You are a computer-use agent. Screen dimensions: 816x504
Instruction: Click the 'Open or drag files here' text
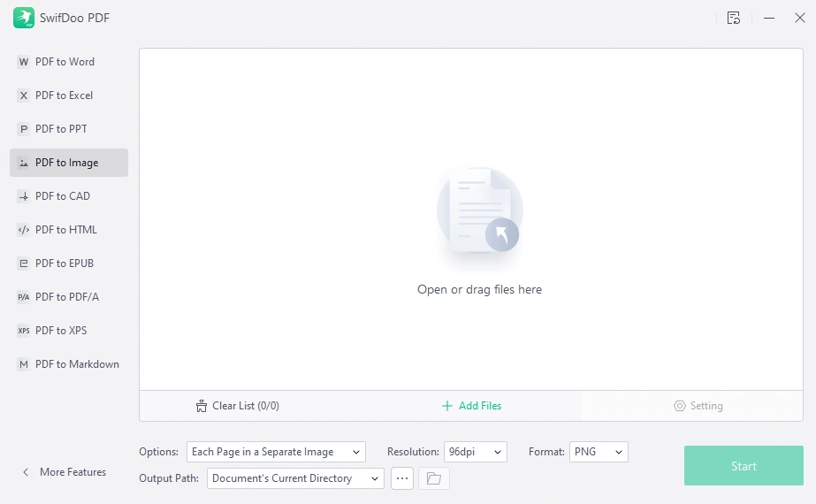pos(480,289)
